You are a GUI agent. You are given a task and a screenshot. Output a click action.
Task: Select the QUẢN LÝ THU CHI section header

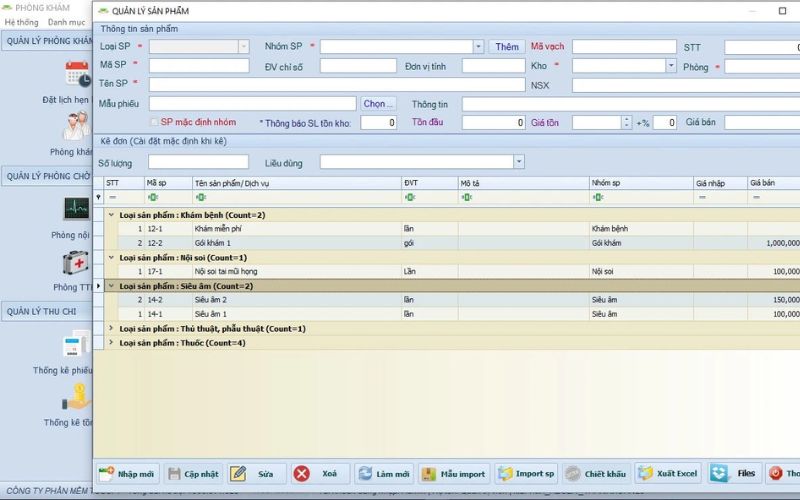[x=47, y=311]
